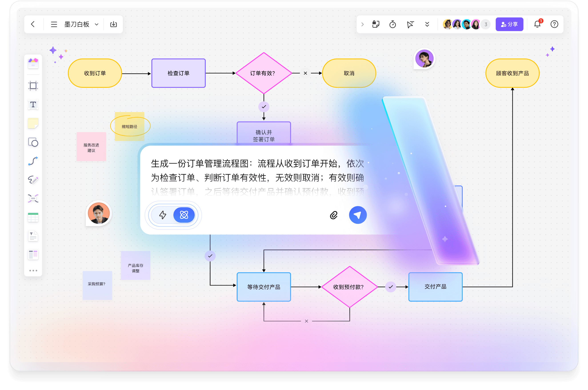Select the yellow sticky note tool
This screenshot has height=390, width=588.
(x=33, y=123)
